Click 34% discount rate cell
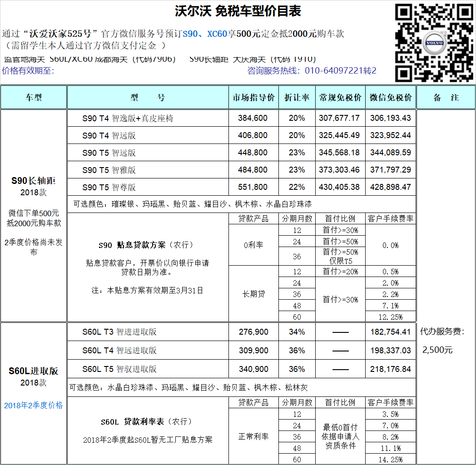 [297, 332]
